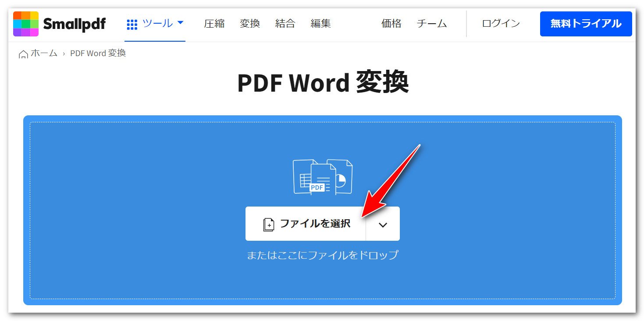Open the 変換 menu item
This screenshot has width=644, height=321.
tap(250, 24)
